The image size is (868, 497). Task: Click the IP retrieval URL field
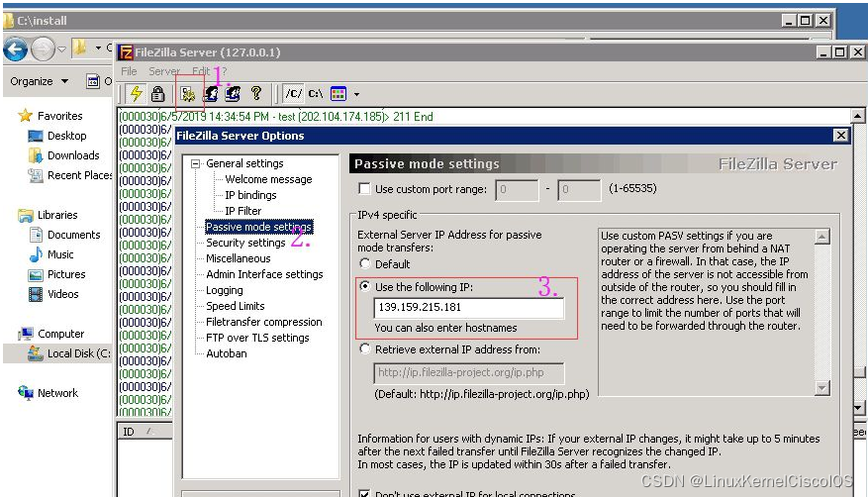point(469,373)
